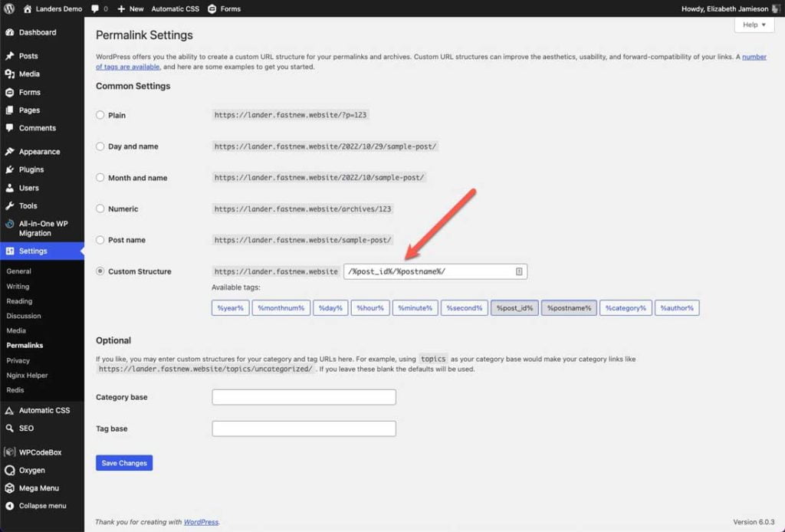785x532 pixels.
Task: Open the comments bubble icon in admin bar
Action: click(x=95, y=8)
